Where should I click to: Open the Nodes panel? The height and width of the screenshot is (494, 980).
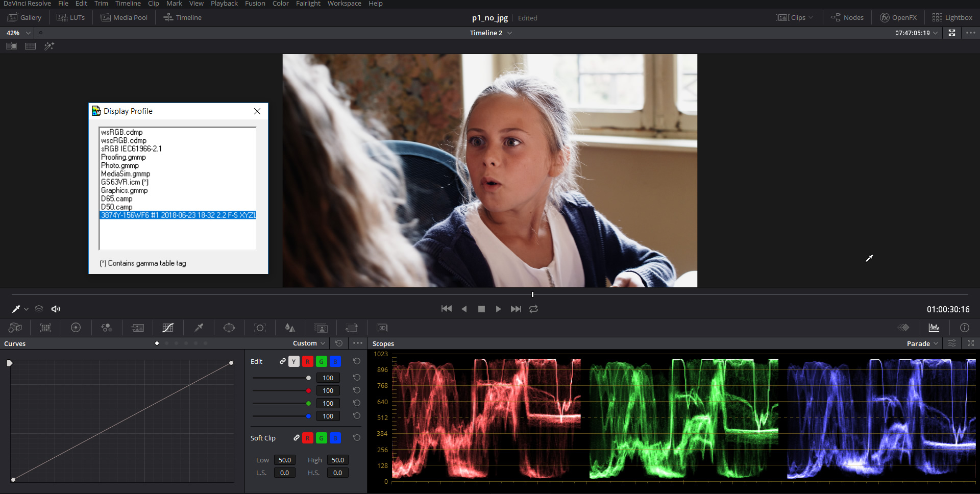(x=847, y=17)
